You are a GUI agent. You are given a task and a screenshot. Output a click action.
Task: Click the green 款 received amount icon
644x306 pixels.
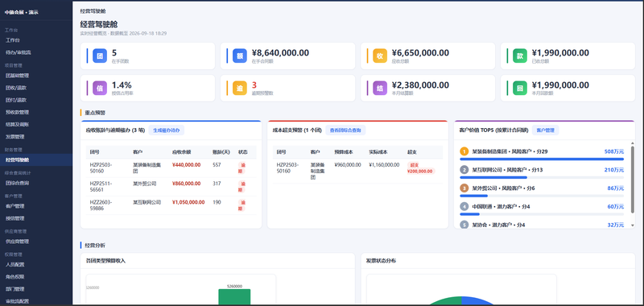520,56
